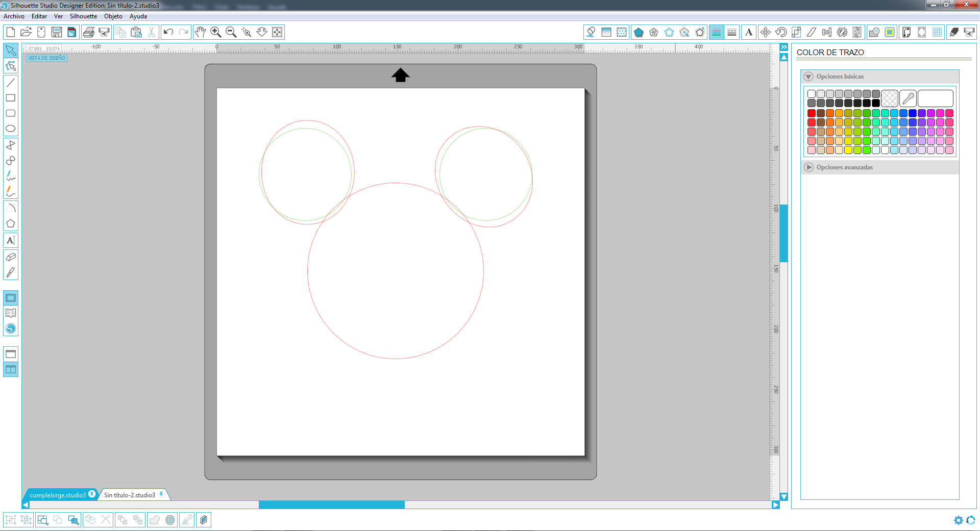980x531 pixels.
Task: Use the color picker eyedropper button
Action: pos(908,98)
